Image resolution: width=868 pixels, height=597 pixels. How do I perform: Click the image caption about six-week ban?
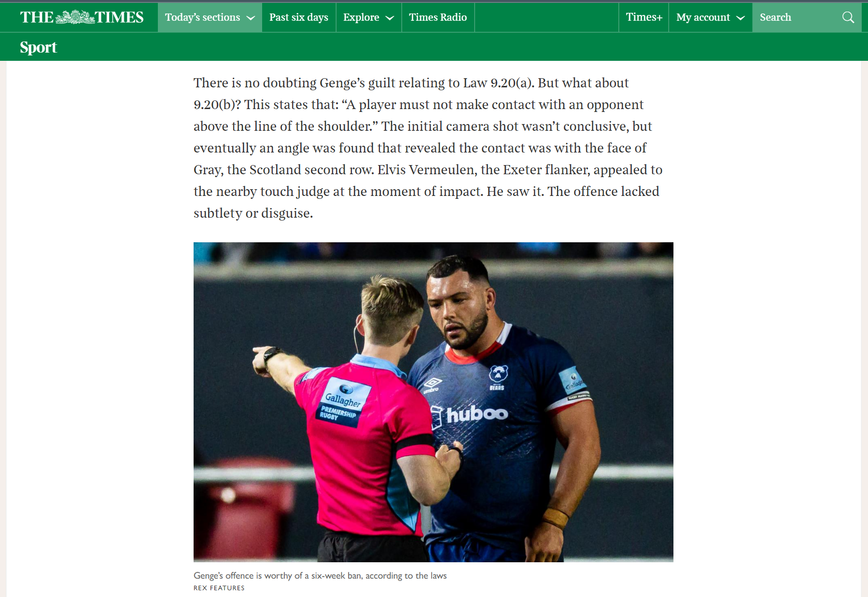point(320,575)
